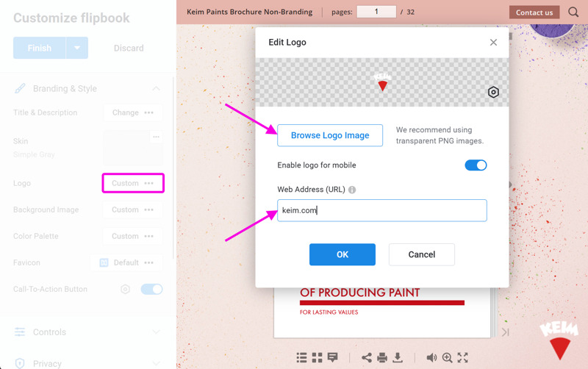The width and height of the screenshot is (588, 369).
Task: Click the Branding & Style section title
Action: point(65,88)
